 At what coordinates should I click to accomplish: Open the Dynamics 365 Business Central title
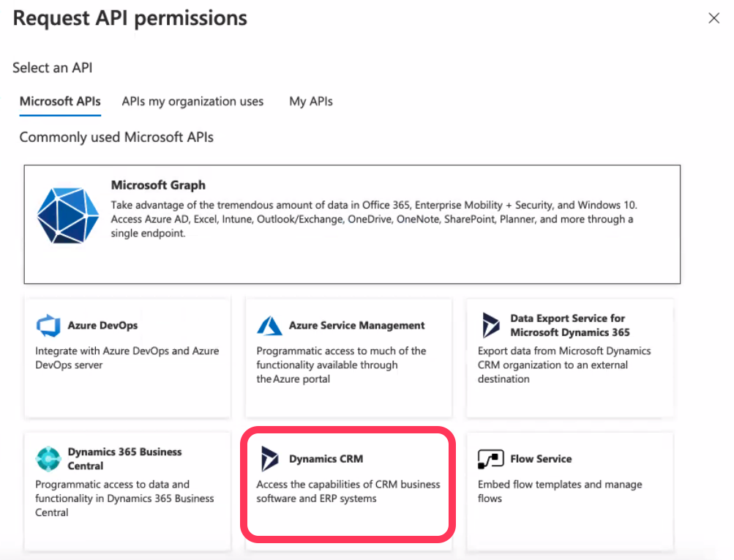pyautogui.click(x=124, y=458)
